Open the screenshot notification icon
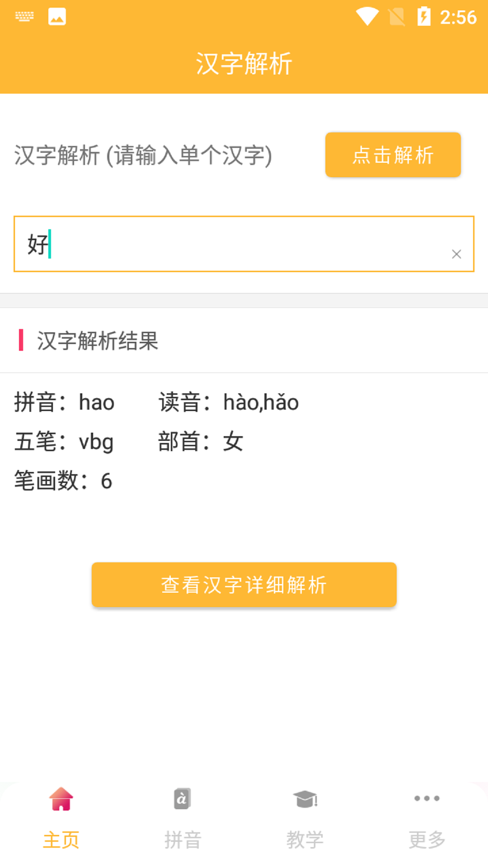Screen dimensions: 488x868 point(56,16)
